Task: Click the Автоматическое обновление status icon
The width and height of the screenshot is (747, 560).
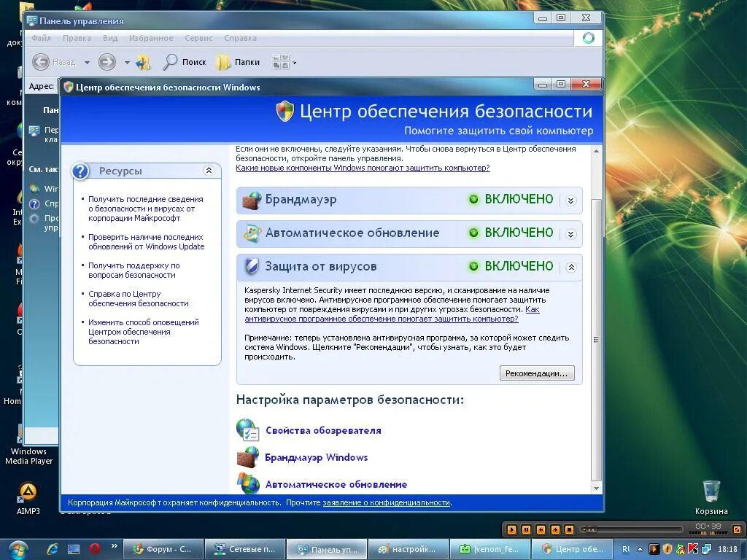Action: pyautogui.click(x=252, y=233)
